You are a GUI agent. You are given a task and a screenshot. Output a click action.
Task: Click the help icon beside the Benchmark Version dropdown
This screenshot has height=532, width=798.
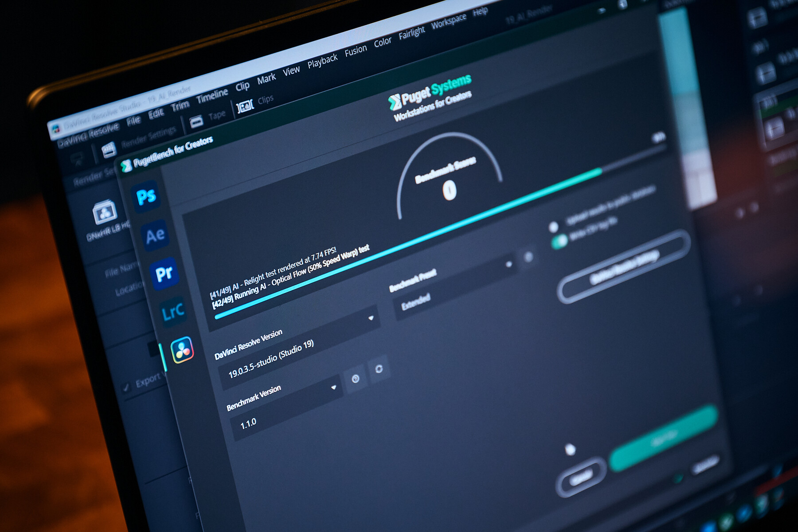[x=355, y=379]
